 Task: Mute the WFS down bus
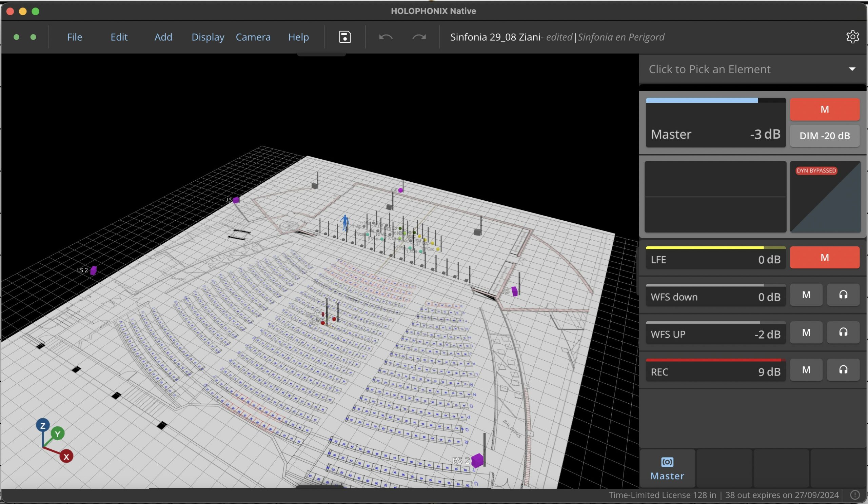806,295
